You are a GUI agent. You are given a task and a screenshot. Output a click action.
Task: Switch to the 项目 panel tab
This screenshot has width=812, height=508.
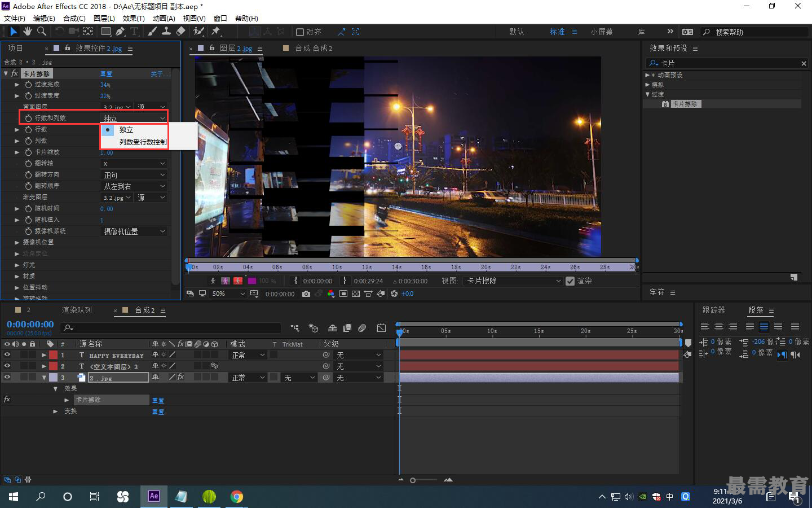(x=15, y=48)
